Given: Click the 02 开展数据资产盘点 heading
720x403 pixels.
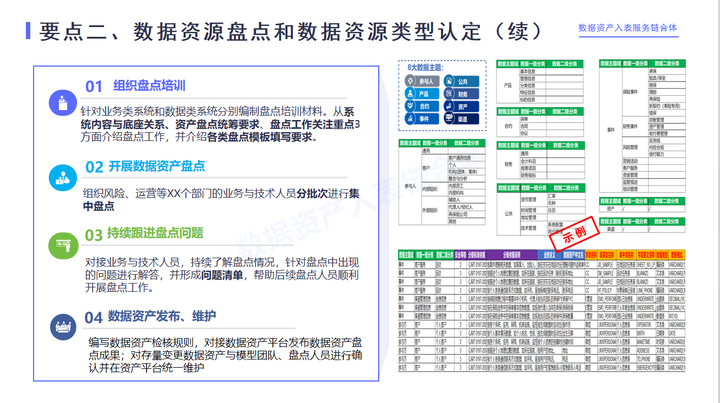Looking at the screenshot, I should click(x=145, y=167).
